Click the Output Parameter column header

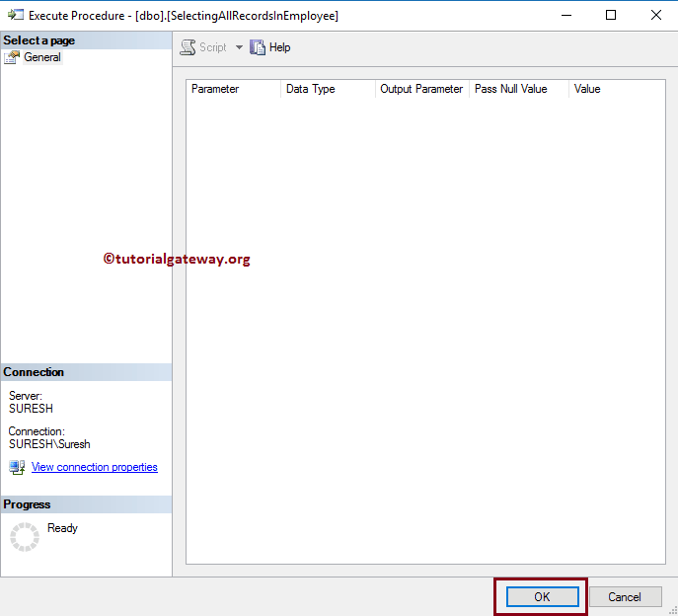coord(422,89)
